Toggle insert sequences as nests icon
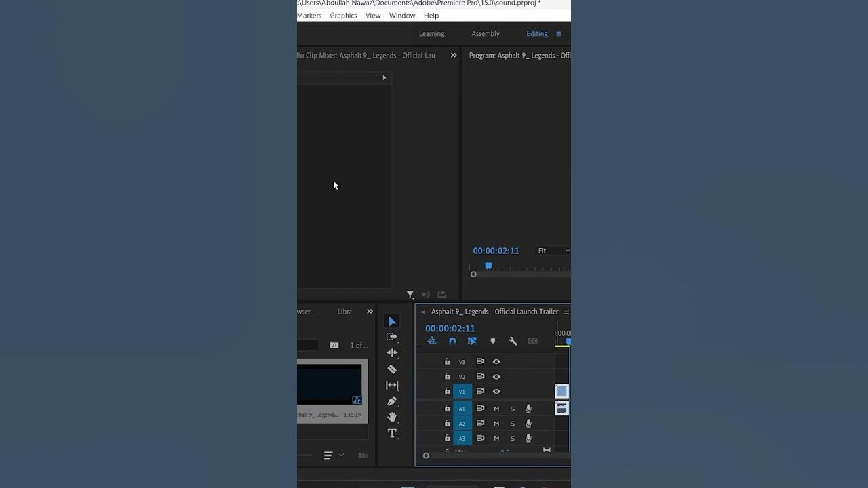 (432, 341)
